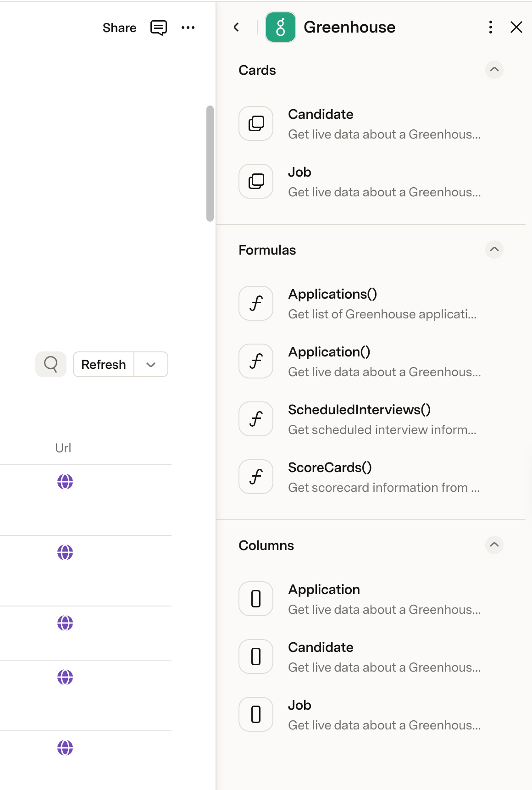Image resolution: width=532 pixels, height=790 pixels.
Task: Click 'Get scheduled interview inform...' description
Action: [382, 430]
